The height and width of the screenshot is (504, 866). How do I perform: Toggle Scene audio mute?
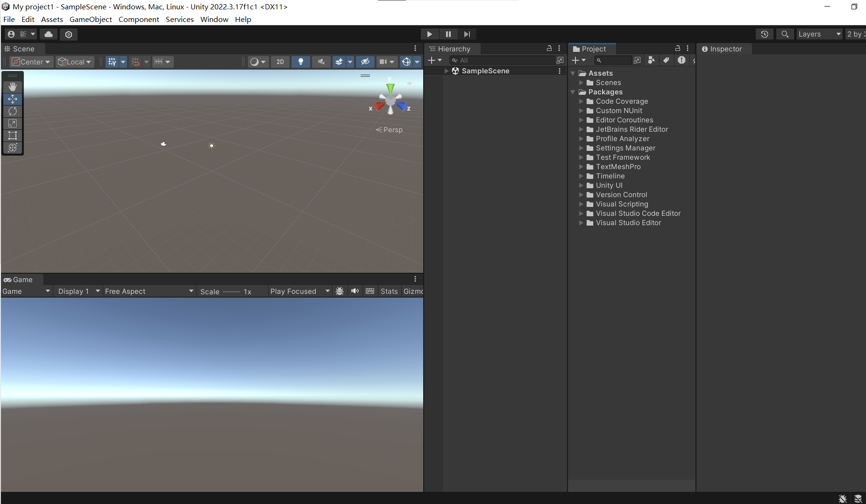(321, 62)
